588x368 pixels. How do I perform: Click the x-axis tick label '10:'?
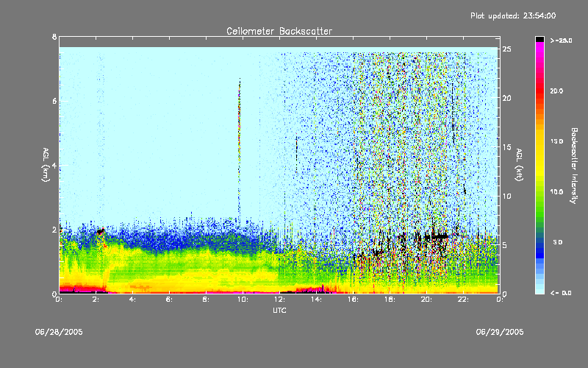pyautogui.click(x=243, y=300)
